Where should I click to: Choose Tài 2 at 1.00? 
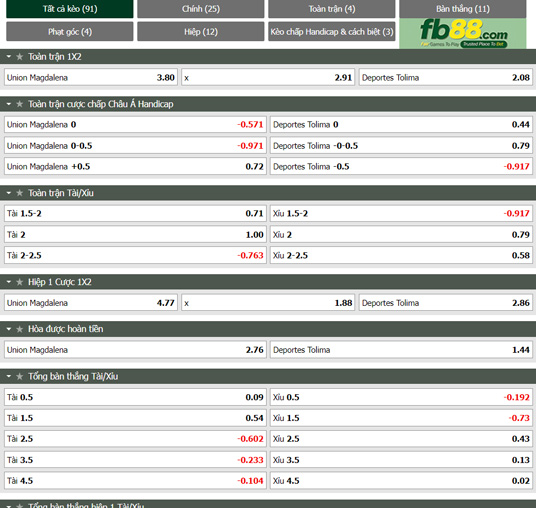pos(135,235)
